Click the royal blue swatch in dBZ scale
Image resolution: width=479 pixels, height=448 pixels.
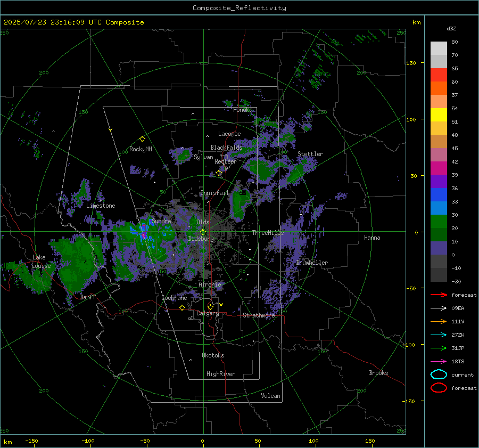pos(439,195)
